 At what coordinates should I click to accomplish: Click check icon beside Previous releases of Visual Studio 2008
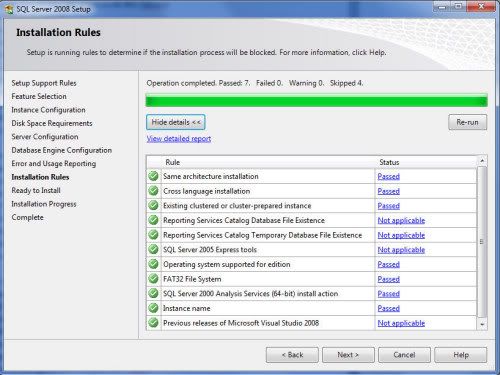click(153, 323)
